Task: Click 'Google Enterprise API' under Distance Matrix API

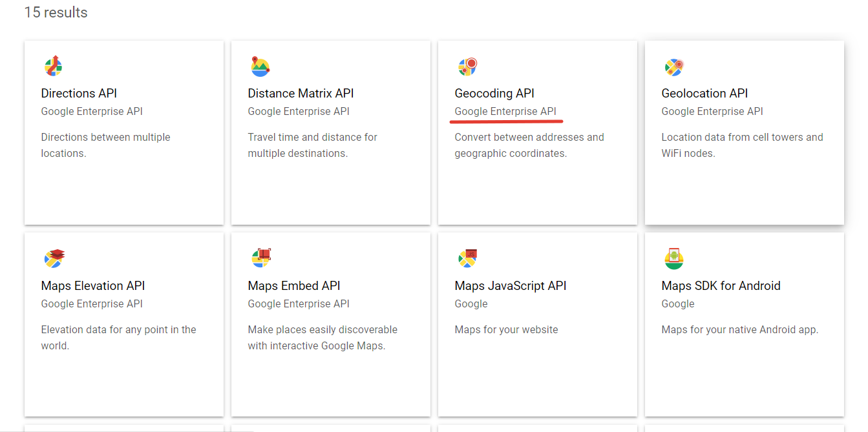Action: pos(299,111)
